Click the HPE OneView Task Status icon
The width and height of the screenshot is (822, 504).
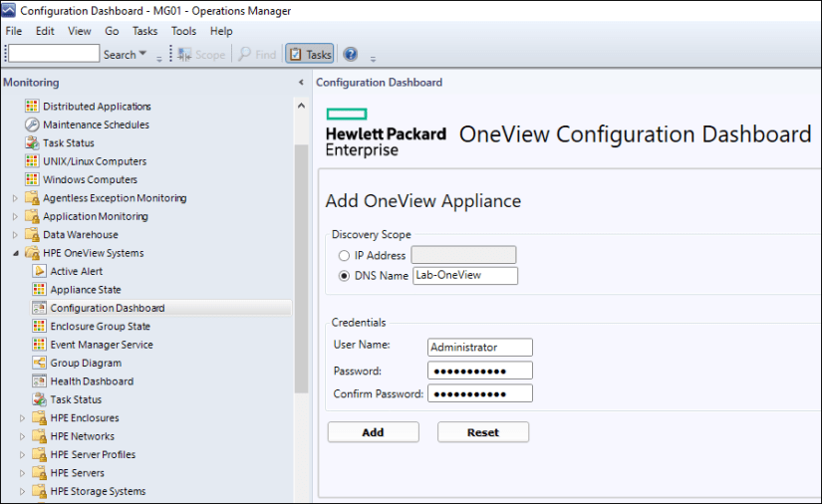[39, 399]
